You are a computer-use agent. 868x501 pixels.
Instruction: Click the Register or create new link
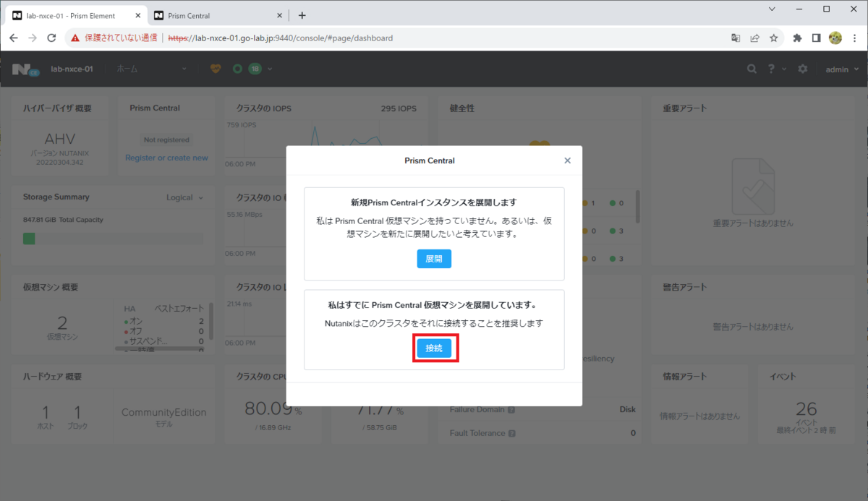click(166, 158)
